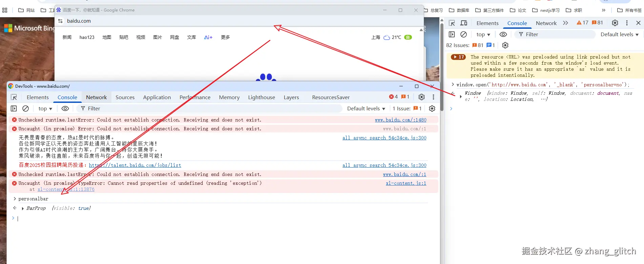Open talent.baidu.com/jobs/list link
This screenshot has height=264, width=644.
point(135,165)
